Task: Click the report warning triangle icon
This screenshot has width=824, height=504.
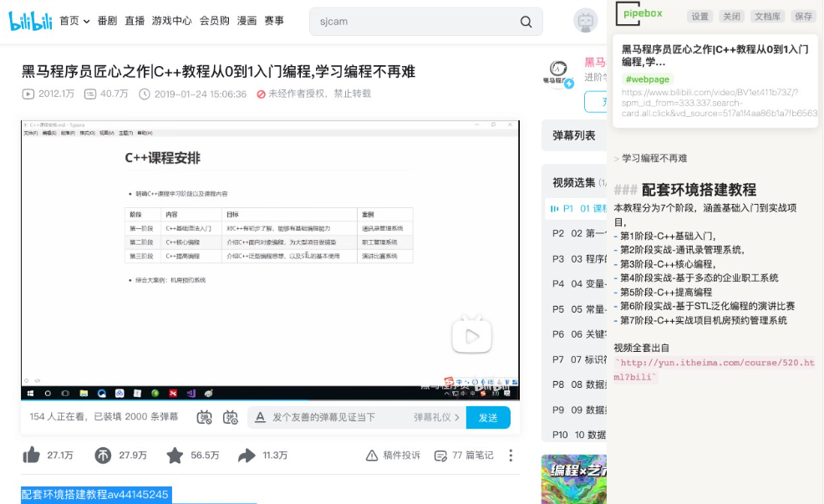Action: (x=372, y=456)
